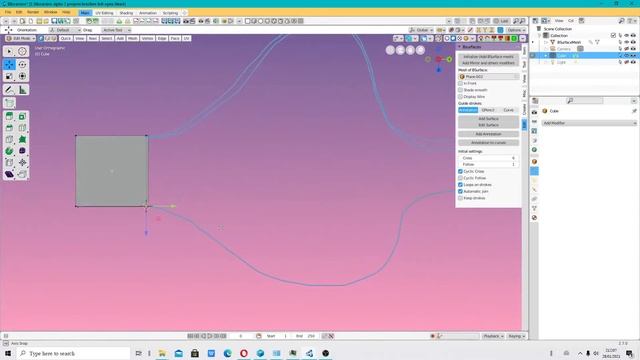Select the Loop Cut tool
This screenshot has width=640, height=360.
coord(22,128)
